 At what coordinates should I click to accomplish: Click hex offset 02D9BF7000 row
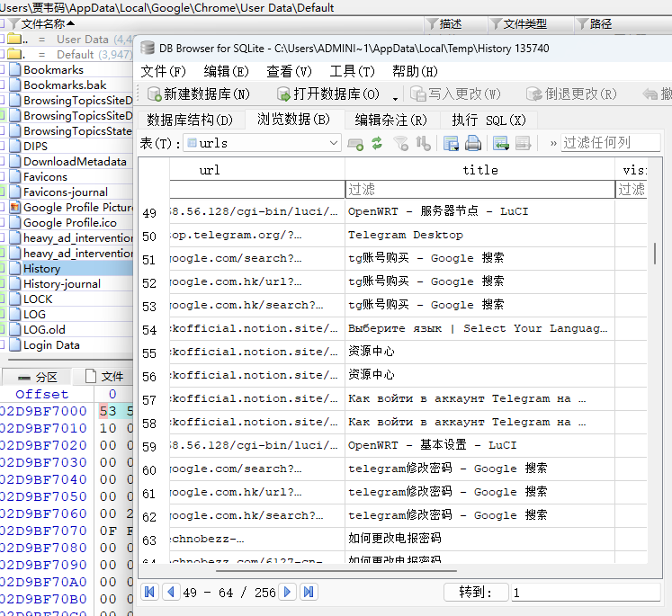coord(44,411)
